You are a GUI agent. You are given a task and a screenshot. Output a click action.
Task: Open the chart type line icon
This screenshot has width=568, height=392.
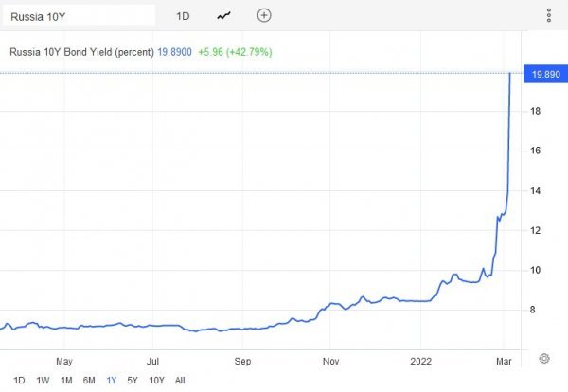tap(223, 16)
